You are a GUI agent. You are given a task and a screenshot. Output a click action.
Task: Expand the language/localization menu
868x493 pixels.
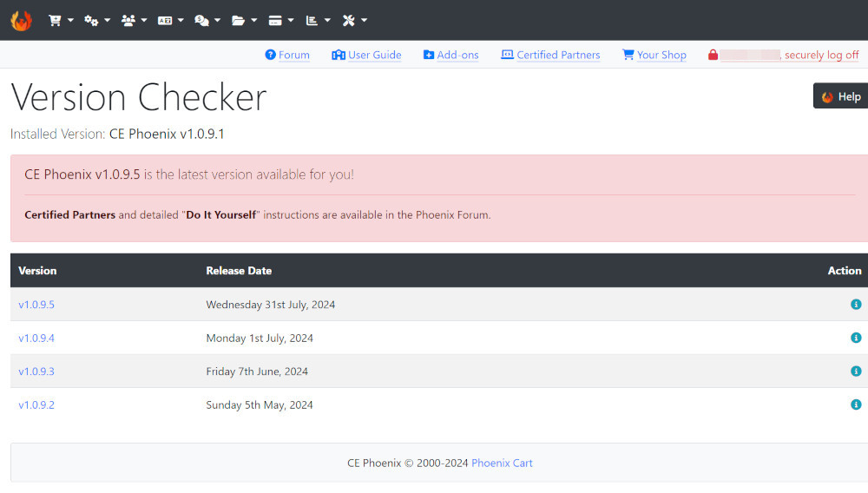(x=170, y=21)
